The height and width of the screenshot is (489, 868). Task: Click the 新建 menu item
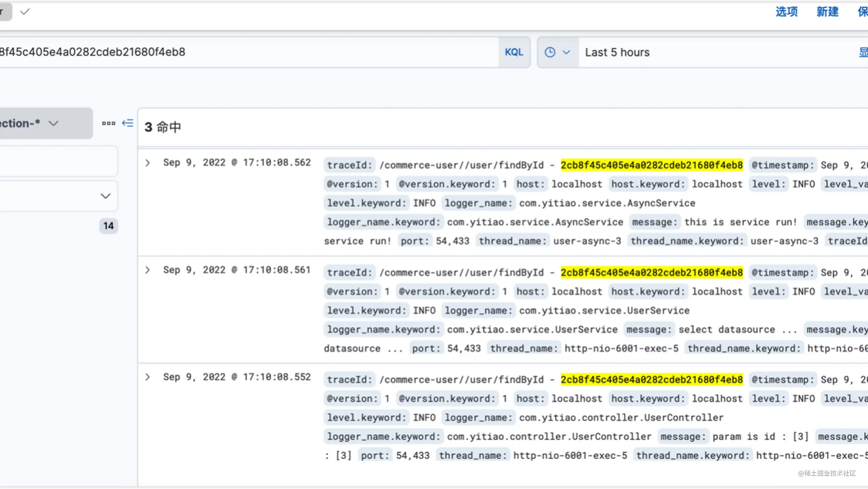point(827,12)
